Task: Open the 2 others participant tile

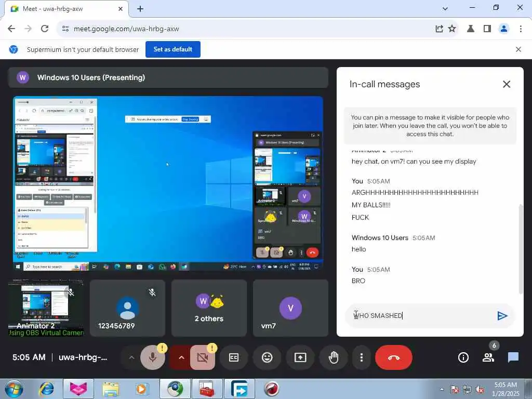Action: coord(209,308)
